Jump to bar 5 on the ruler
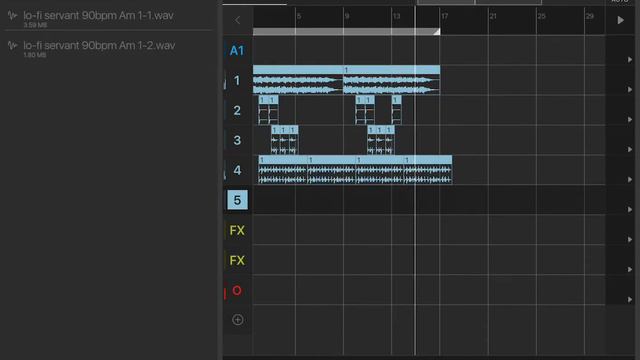 tap(299, 16)
